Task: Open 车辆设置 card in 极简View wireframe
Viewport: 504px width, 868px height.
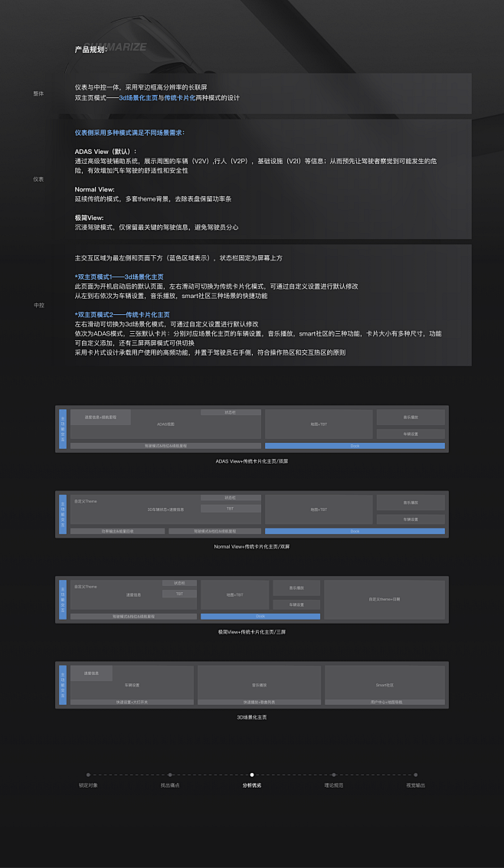Action: point(296,604)
